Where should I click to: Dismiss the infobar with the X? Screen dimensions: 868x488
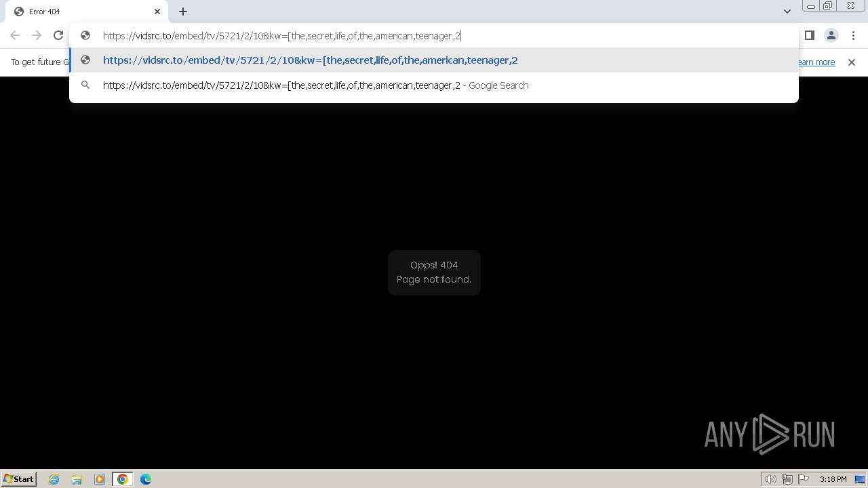(852, 62)
